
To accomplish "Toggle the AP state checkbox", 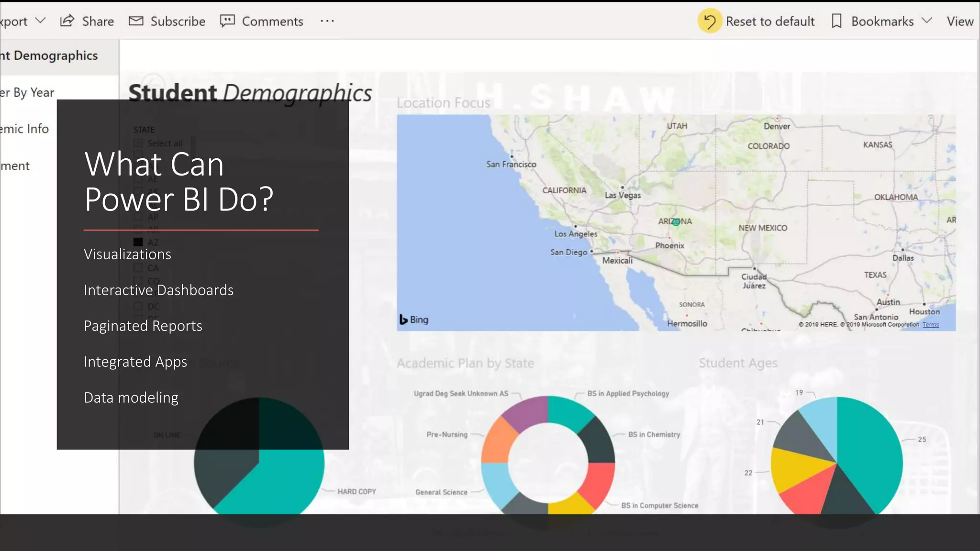I will pyautogui.click(x=138, y=217).
